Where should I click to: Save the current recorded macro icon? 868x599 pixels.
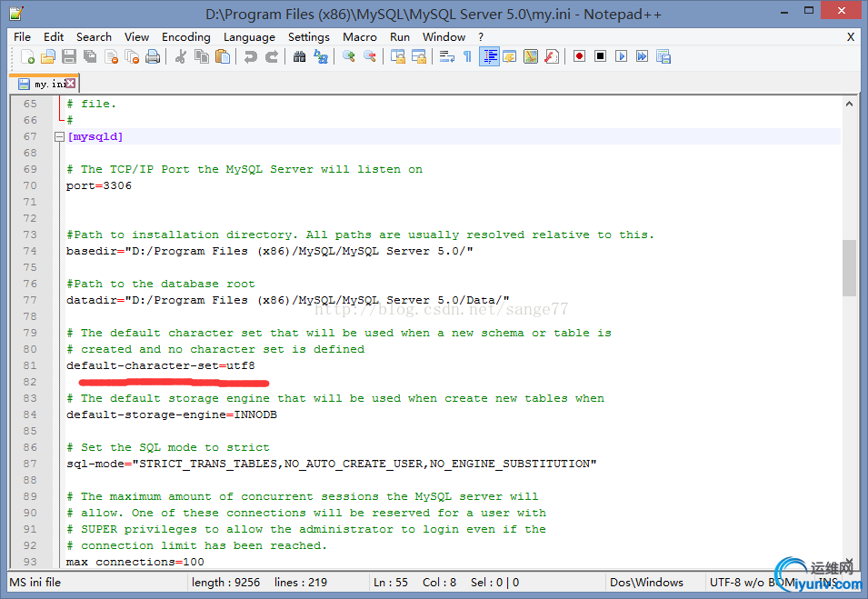point(663,56)
